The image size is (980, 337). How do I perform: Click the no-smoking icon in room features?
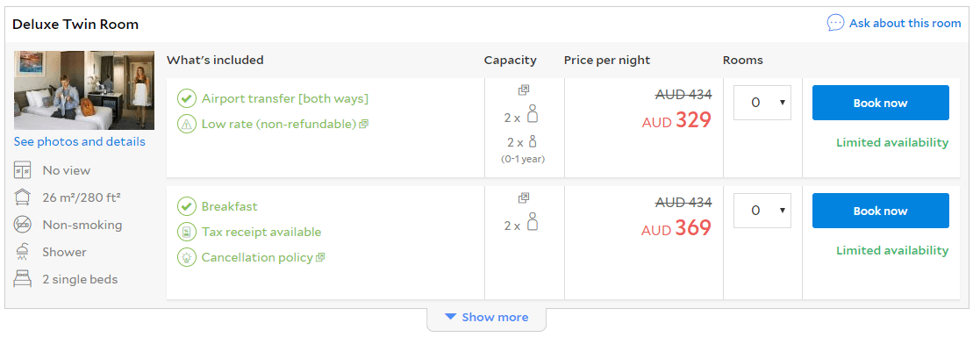[x=23, y=225]
